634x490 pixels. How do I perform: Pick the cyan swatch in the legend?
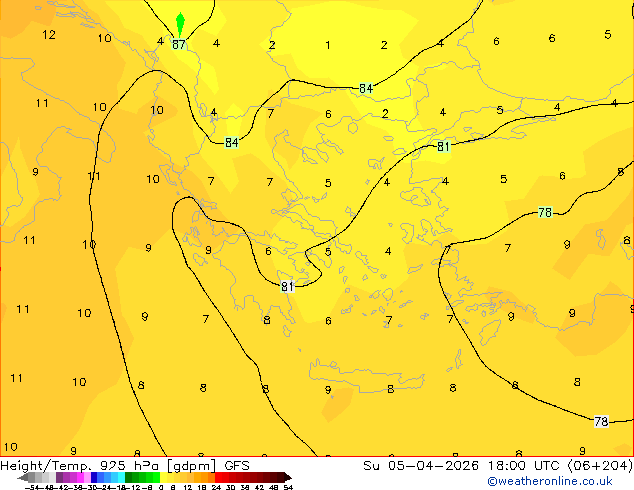pyautogui.click(x=122, y=477)
